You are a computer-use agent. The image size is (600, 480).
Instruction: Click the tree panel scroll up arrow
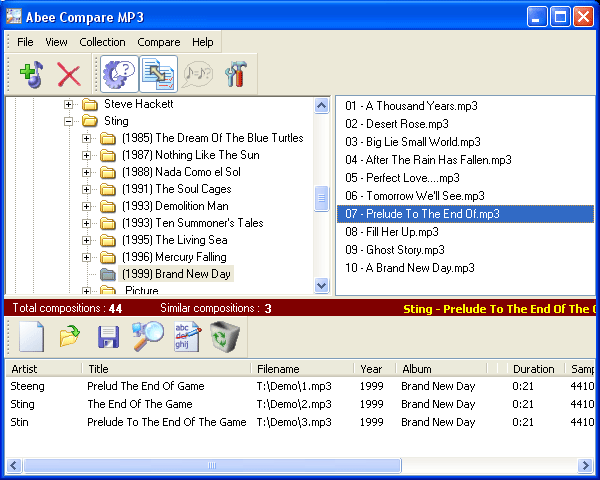321,106
